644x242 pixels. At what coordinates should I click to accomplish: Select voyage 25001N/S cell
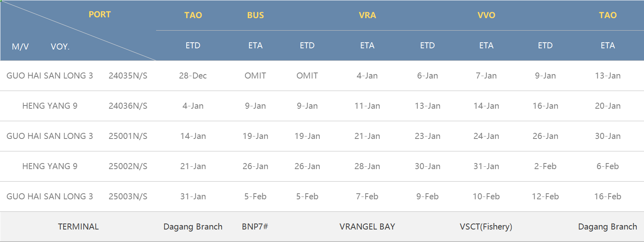128,136
